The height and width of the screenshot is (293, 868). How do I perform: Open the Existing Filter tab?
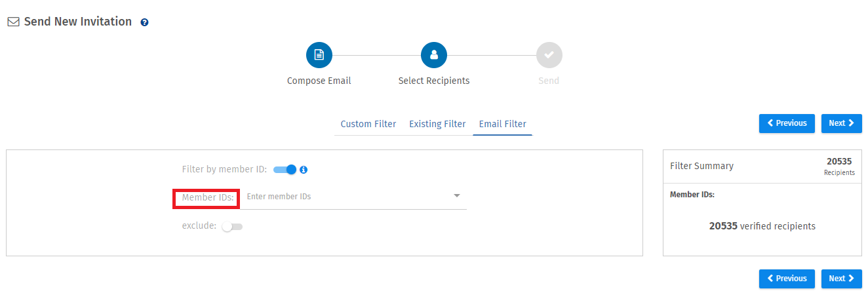pos(437,124)
